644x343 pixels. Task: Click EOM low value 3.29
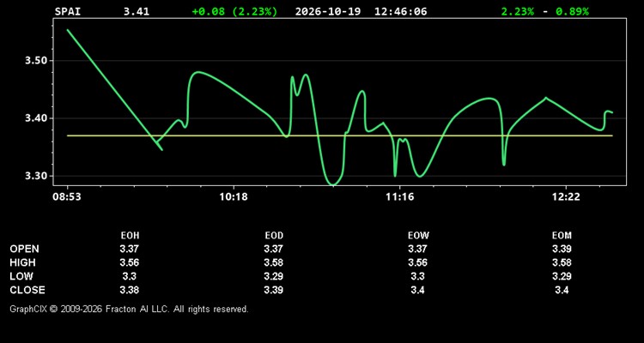click(562, 276)
